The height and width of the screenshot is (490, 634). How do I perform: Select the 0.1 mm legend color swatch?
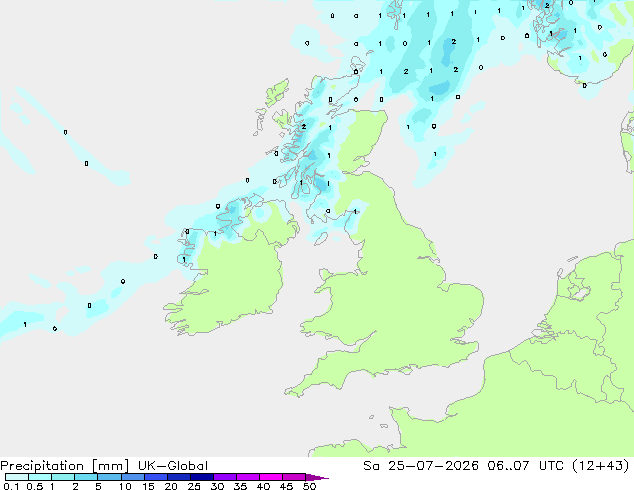pos(17,477)
